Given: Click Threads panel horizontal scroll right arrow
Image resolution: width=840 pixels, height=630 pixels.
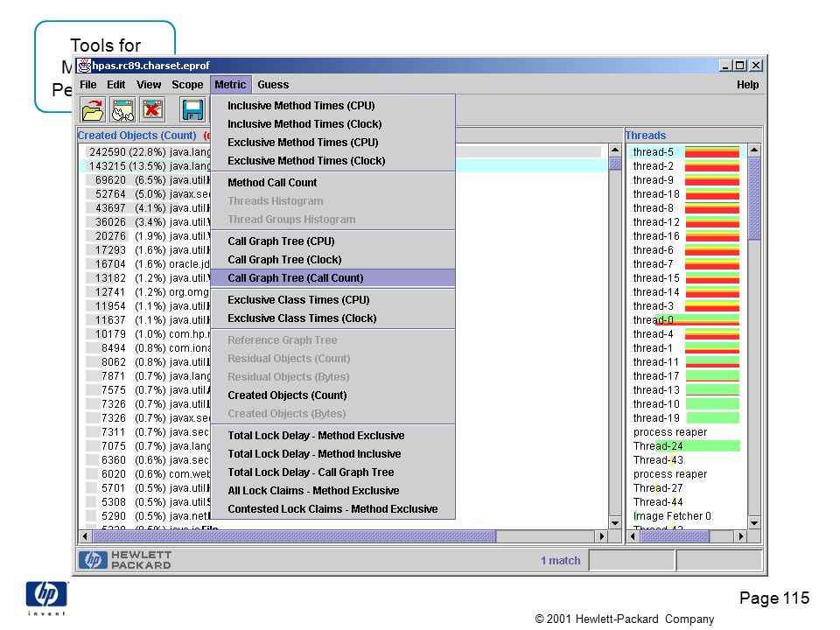Looking at the screenshot, I should pos(740,535).
